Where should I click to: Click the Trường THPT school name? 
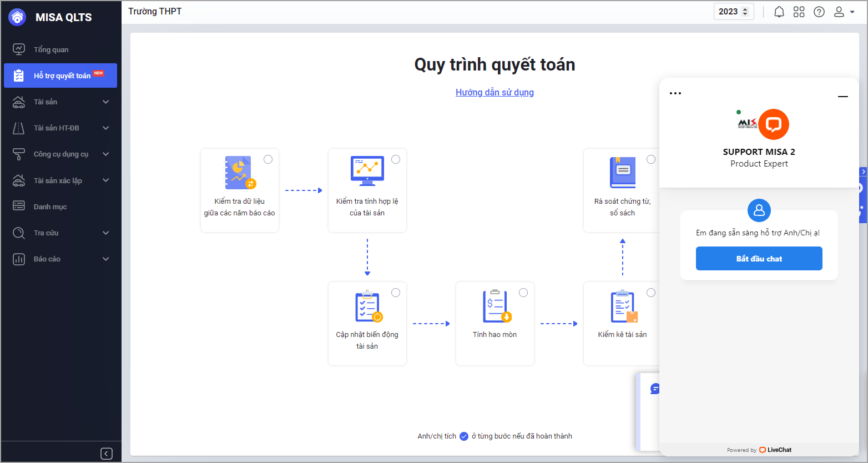click(155, 11)
